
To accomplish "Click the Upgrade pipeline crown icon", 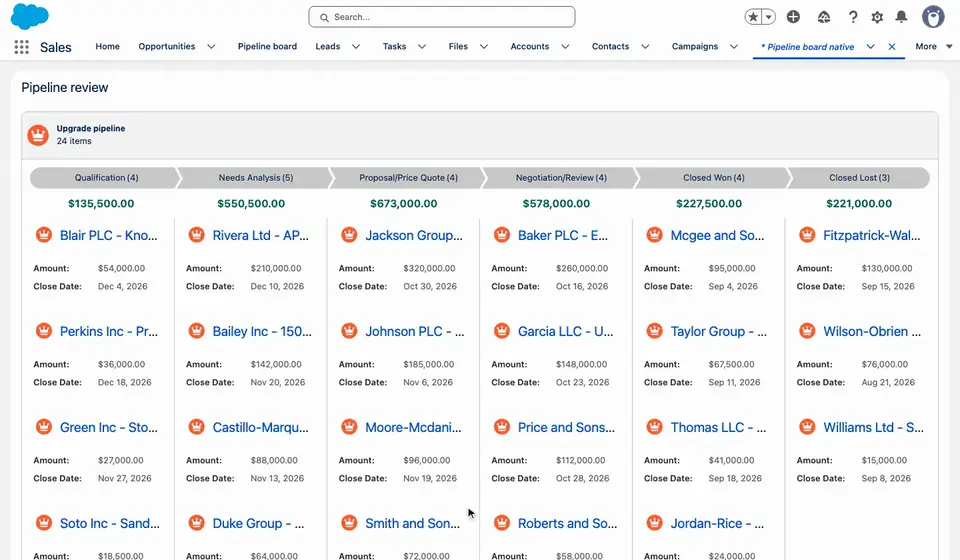I will [x=38, y=135].
